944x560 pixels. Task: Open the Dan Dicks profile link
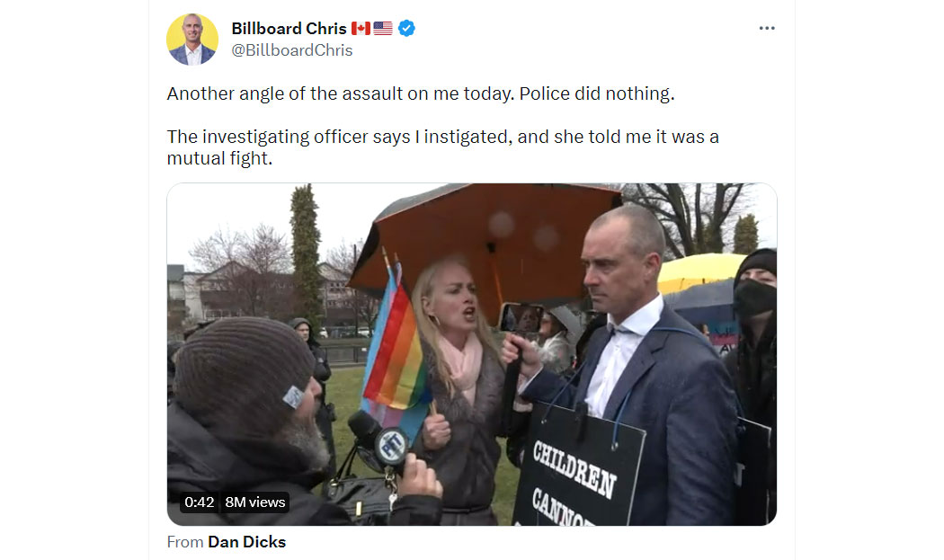[247, 542]
